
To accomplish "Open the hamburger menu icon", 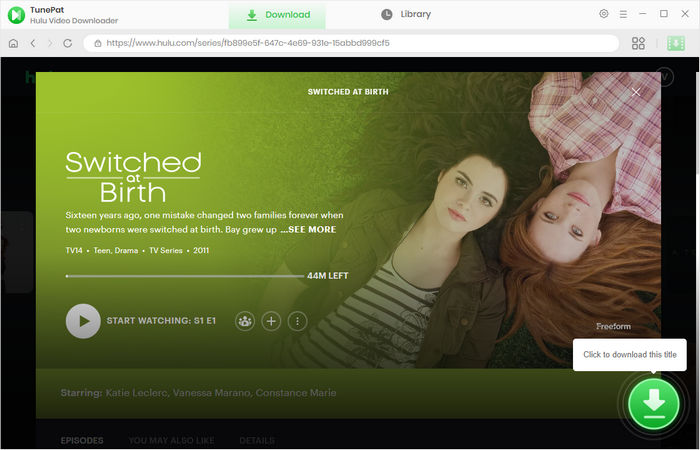I will click(623, 14).
